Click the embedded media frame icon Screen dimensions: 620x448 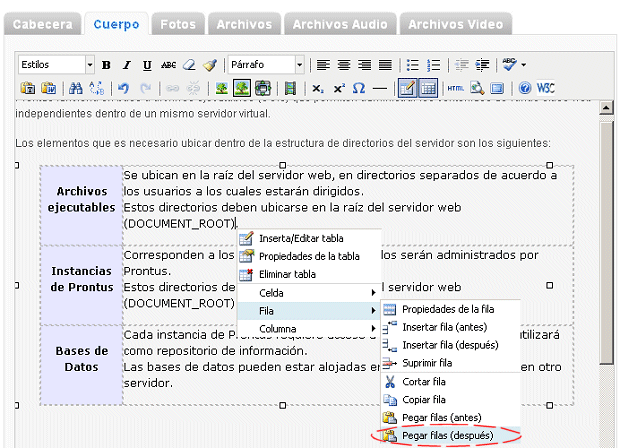click(x=263, y=88)
